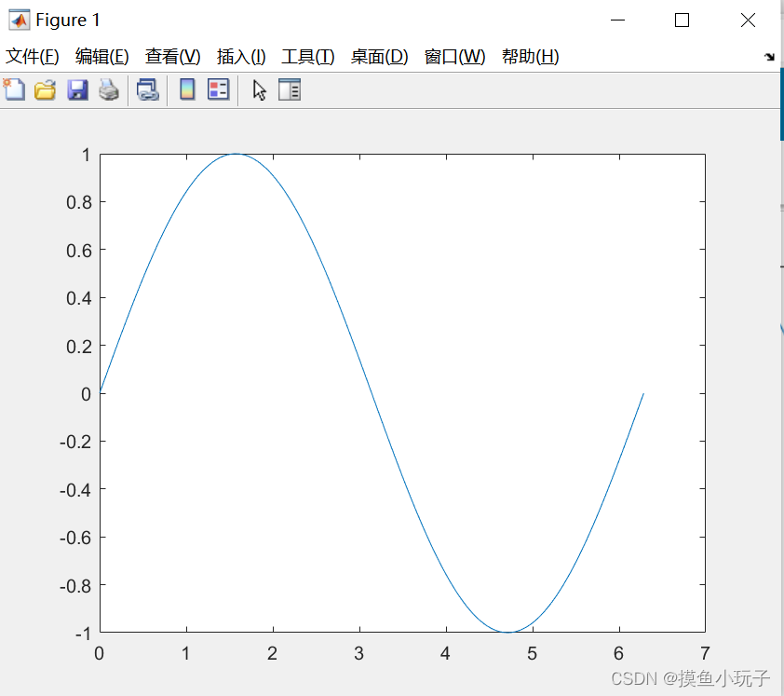The height and width of the screenshot is (696, 784).
Task: Click the link plot toolbar icon
Action: [x=147, y=90]
